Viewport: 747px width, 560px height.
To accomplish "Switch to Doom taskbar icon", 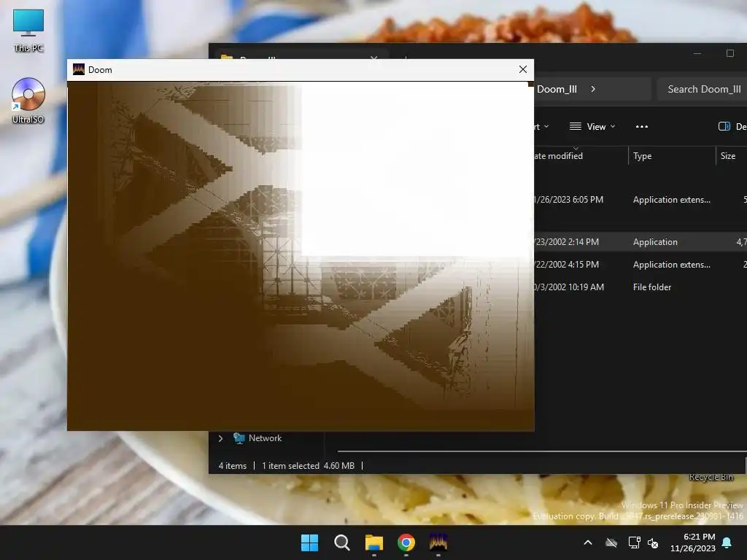I will 438,542.
